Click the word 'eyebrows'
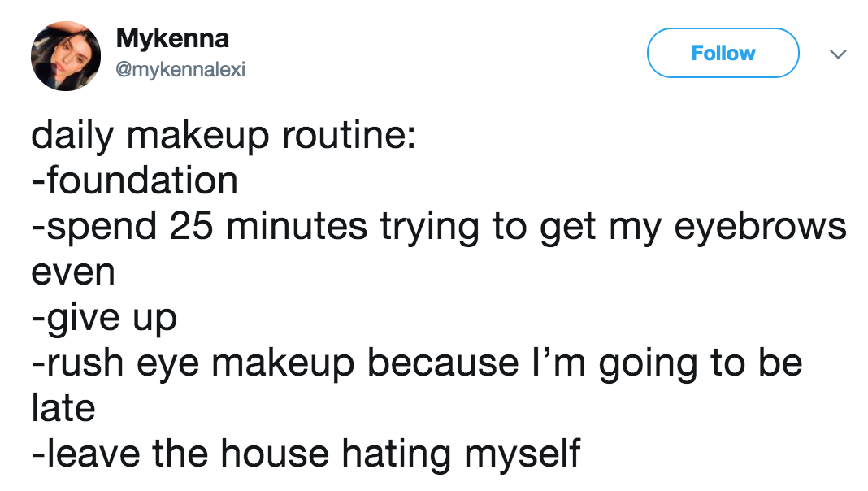Screen dimensions: 868x491 tap(760, 227)
